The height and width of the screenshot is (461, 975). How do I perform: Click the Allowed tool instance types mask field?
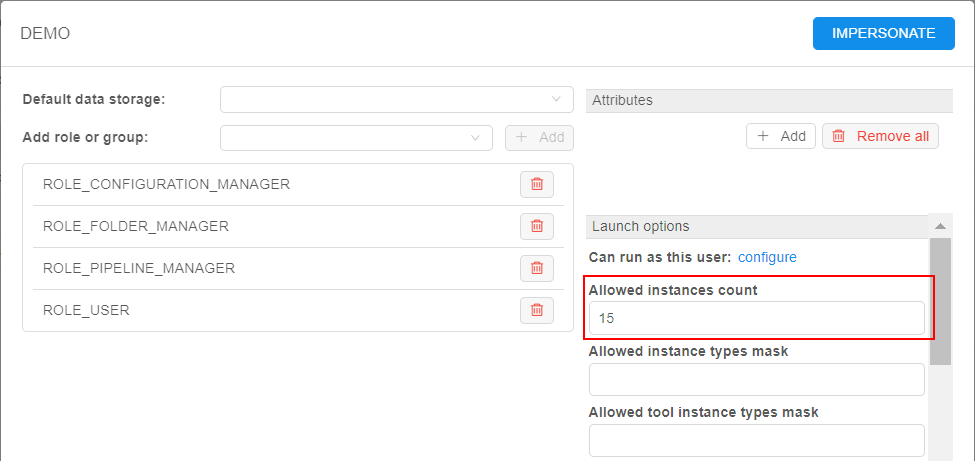coord(757,440)
